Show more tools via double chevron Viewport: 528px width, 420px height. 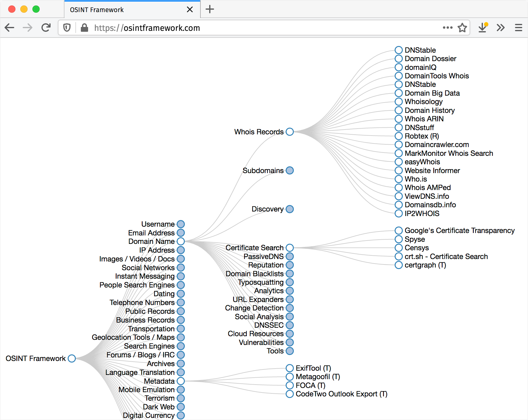(501, 28)
